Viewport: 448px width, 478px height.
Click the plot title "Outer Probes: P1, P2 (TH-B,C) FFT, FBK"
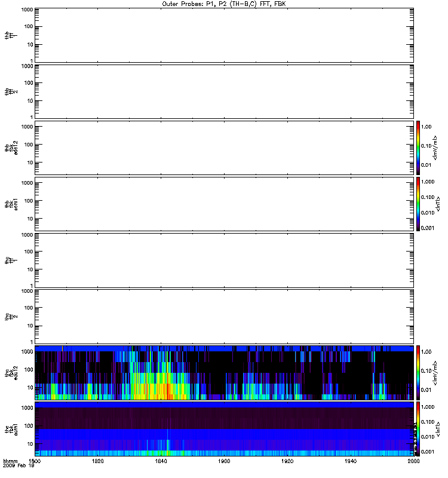[x=224, y=4]
